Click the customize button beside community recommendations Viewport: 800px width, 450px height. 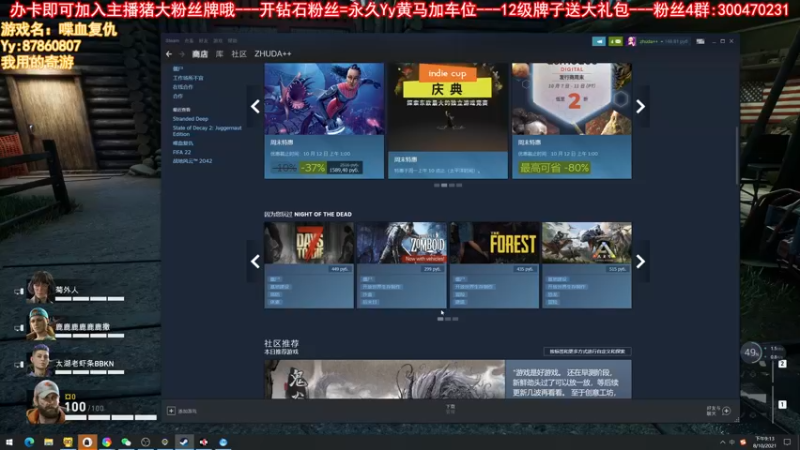pos(587,351)
